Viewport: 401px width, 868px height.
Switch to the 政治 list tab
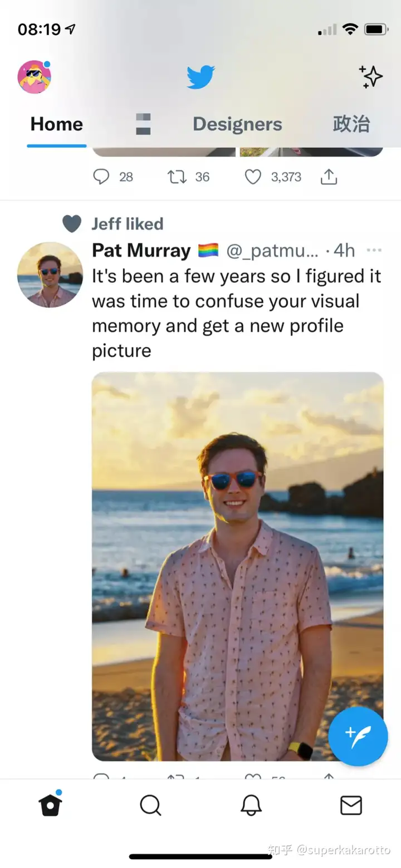click(x=351, y=124)
